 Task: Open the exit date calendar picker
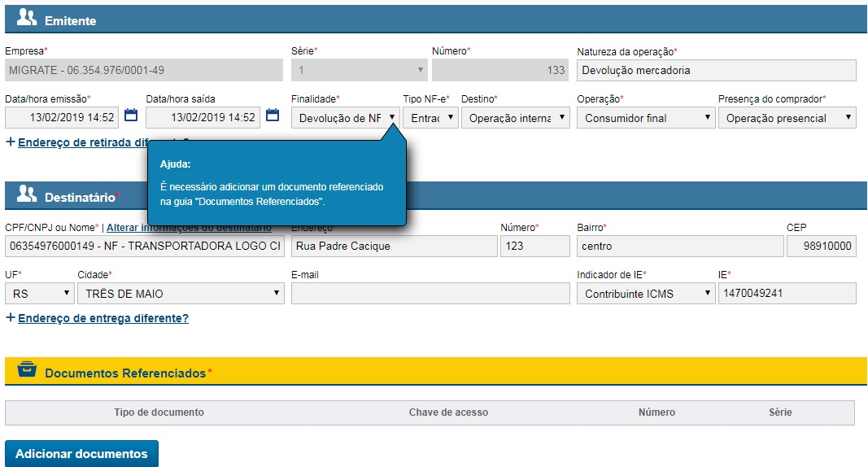pyautogui.click(x=273, y=116)
